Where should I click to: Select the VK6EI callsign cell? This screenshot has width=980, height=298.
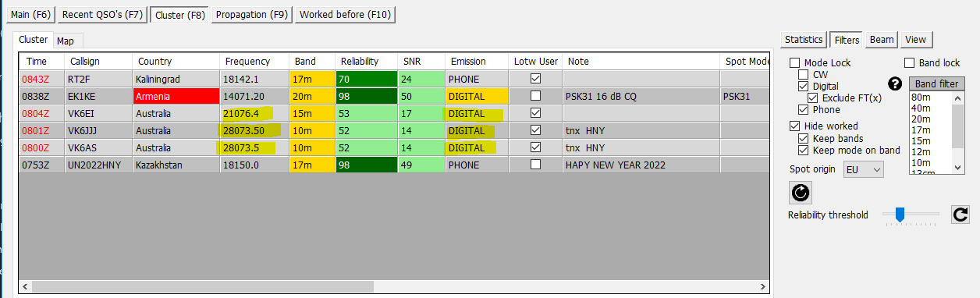(98, 113)
